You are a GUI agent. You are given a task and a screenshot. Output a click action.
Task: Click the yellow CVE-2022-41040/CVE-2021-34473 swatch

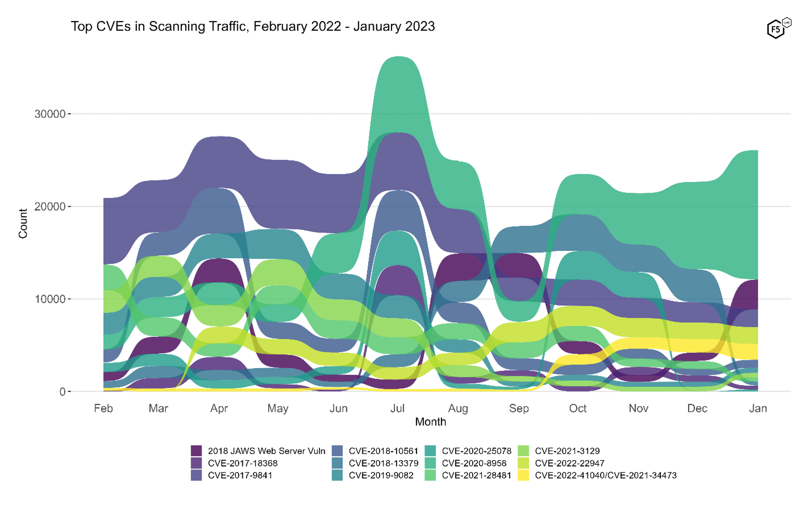tap(523, 475)
